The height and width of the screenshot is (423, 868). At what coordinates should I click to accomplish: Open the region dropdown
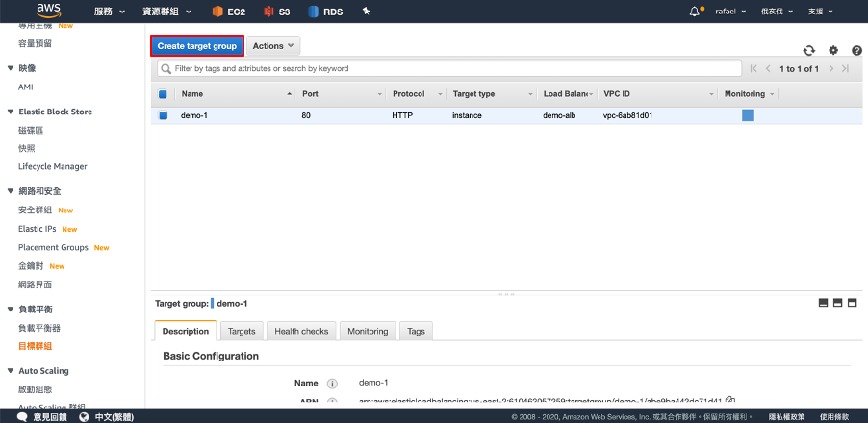tap(778, 12)
